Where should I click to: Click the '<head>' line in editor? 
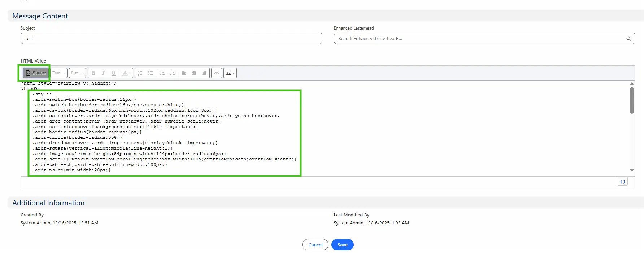click(x=29, y=89)
